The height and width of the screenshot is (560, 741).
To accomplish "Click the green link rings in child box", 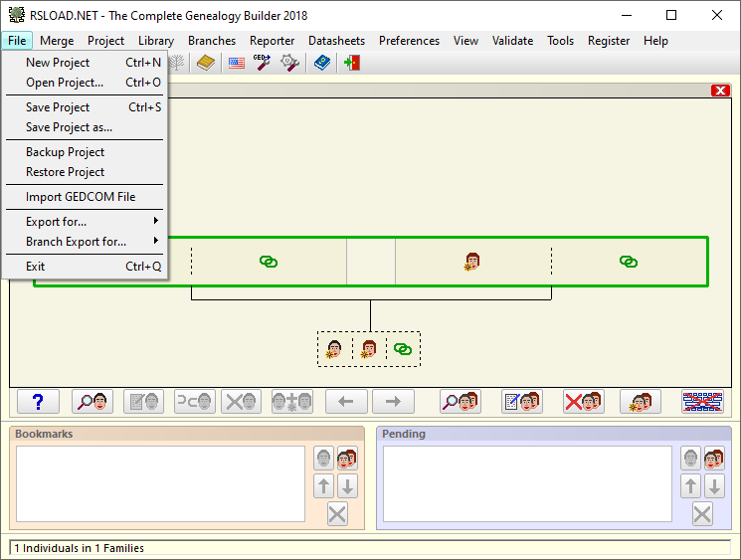I will point(403,349).
